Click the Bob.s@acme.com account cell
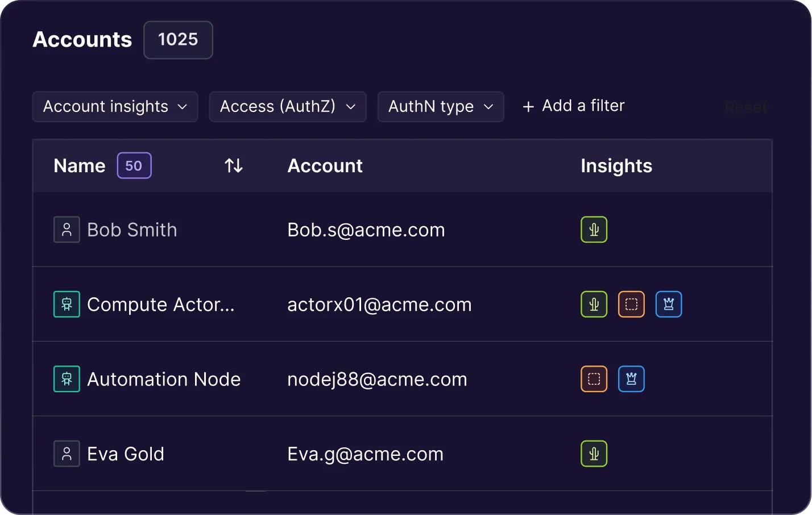 pos(366,230)
